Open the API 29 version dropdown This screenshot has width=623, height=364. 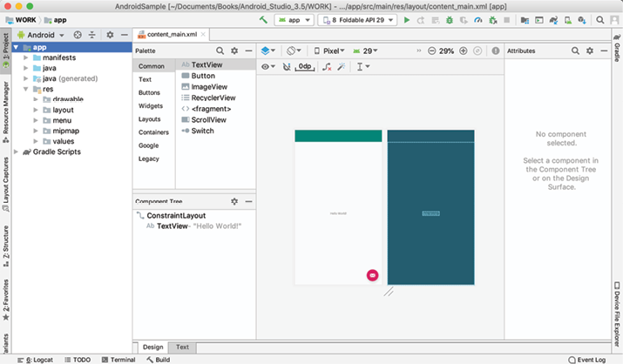[x=366, y=51]
